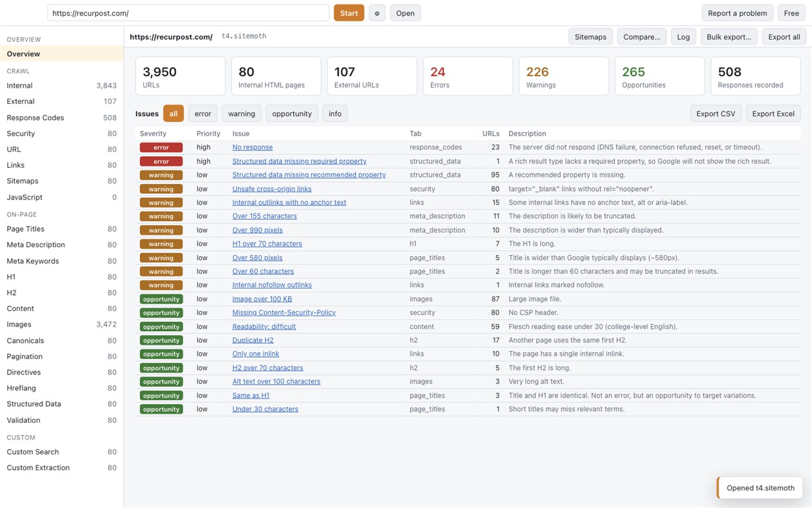Click the Priority column header

click(208, 134)
